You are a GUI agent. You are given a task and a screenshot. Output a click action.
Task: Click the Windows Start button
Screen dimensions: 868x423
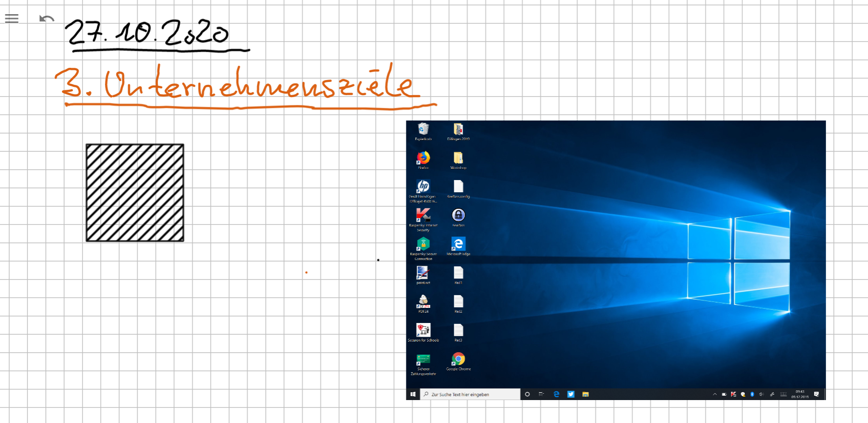pyautogui.click(x=413, y=394)
